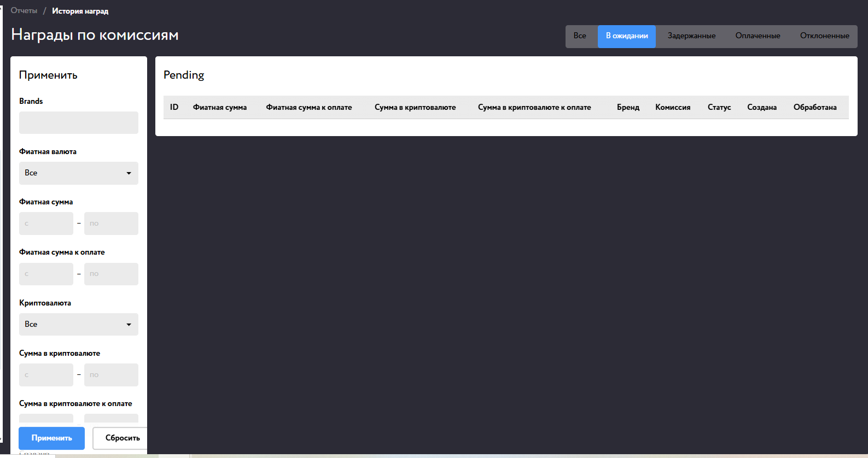Viewport: 868px width, 458px height.
Task: Click the Сумма в криптовалюте 'с' field
Action: coord(46,375)
